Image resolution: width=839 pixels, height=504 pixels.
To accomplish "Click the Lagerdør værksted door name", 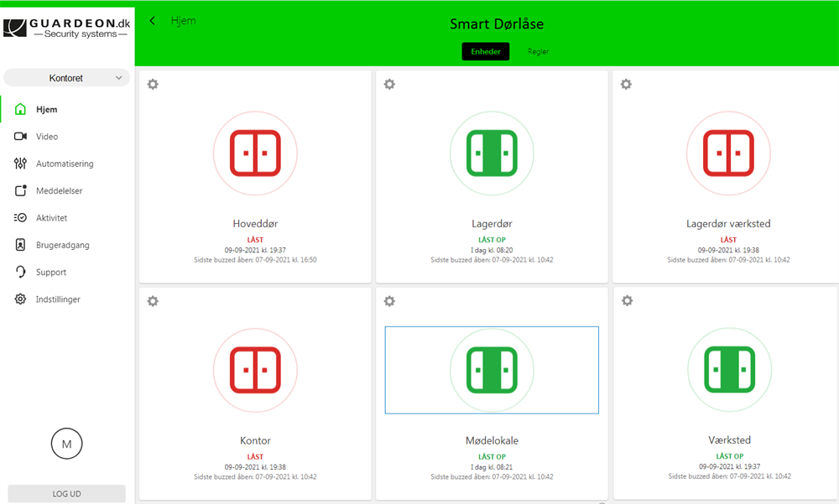I will pos(728,224).
